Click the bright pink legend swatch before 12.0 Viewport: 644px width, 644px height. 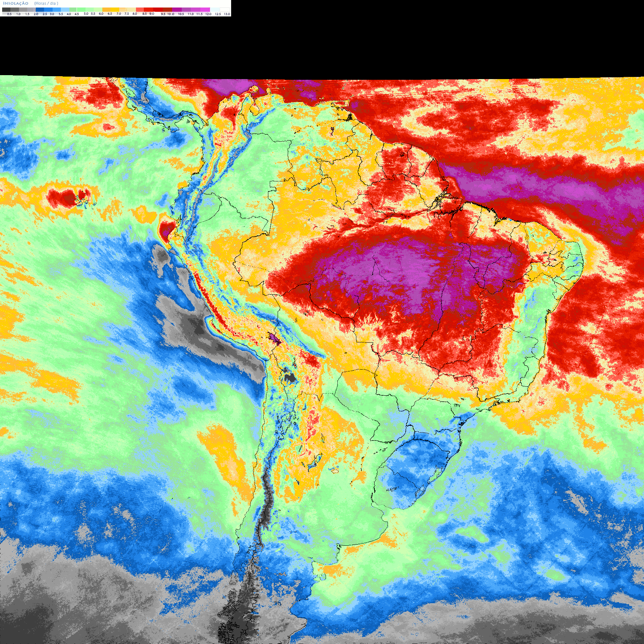tap(205, 10)
